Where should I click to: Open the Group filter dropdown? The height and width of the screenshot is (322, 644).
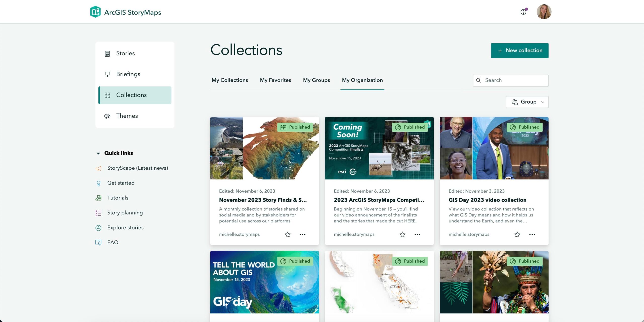click(527, 102)
